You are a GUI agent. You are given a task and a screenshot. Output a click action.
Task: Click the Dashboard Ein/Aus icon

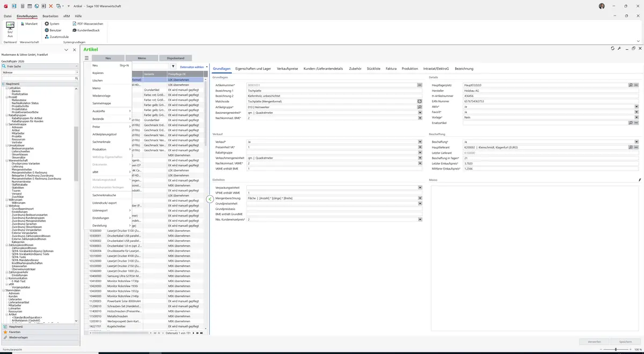tap(10, 29)
